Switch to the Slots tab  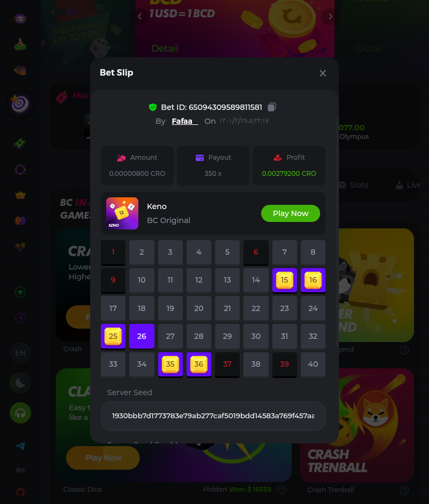click(x=353, y=185)
